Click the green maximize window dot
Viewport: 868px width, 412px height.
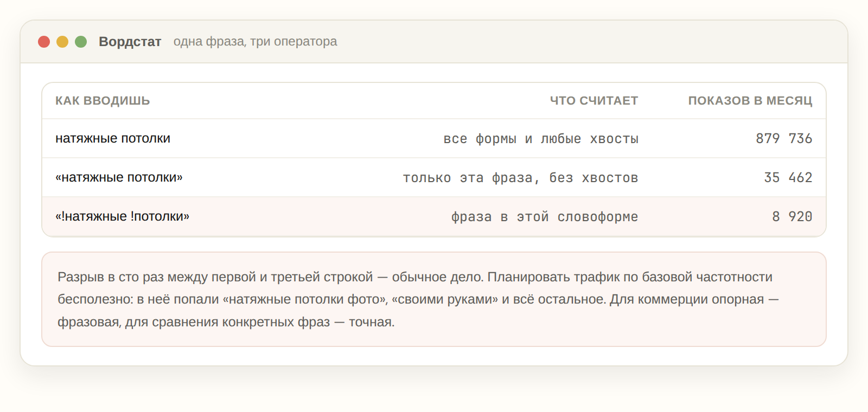(81, 42)
